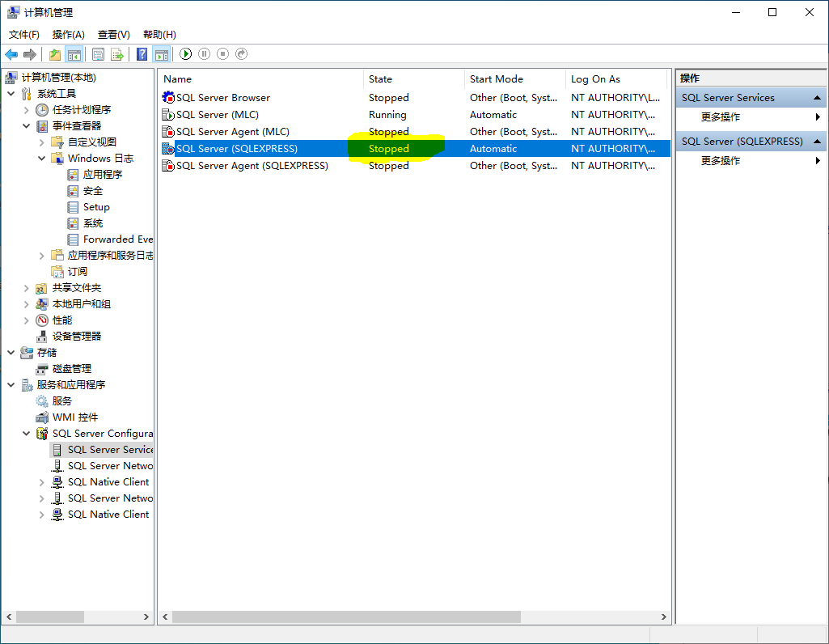Collapse the 存储 tree node

click(x=11, y=352)
